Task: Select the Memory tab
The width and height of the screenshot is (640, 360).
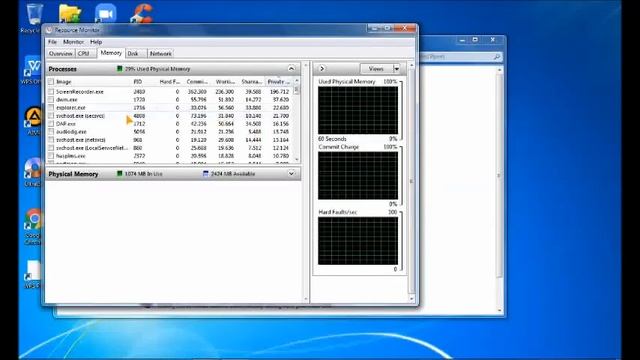Action: [111, 53]
